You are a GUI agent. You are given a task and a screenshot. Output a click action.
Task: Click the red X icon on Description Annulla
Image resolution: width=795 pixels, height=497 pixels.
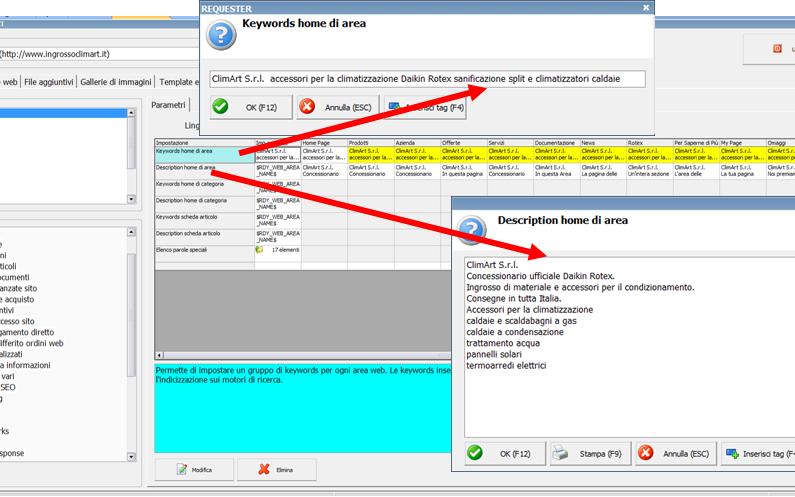(x=645, y=452)
